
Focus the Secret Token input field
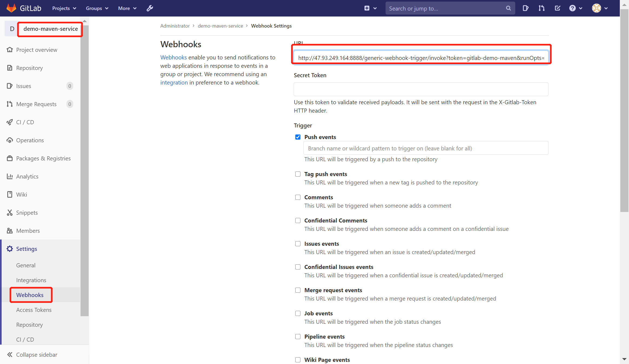(421, 89)
